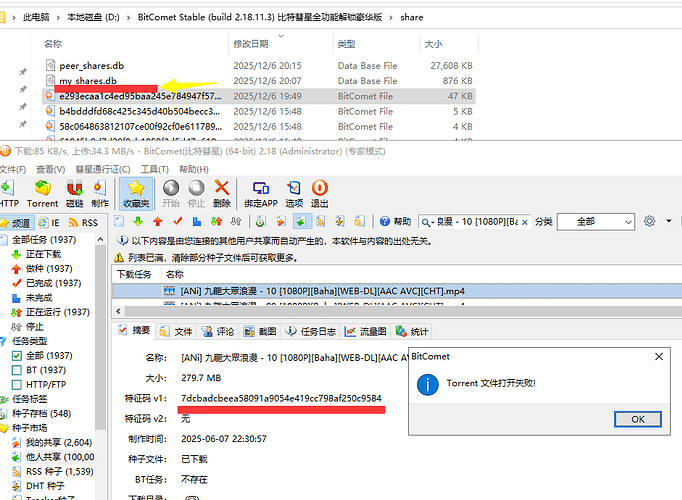Click the DHT torrents lightning icon

point(340,222)
